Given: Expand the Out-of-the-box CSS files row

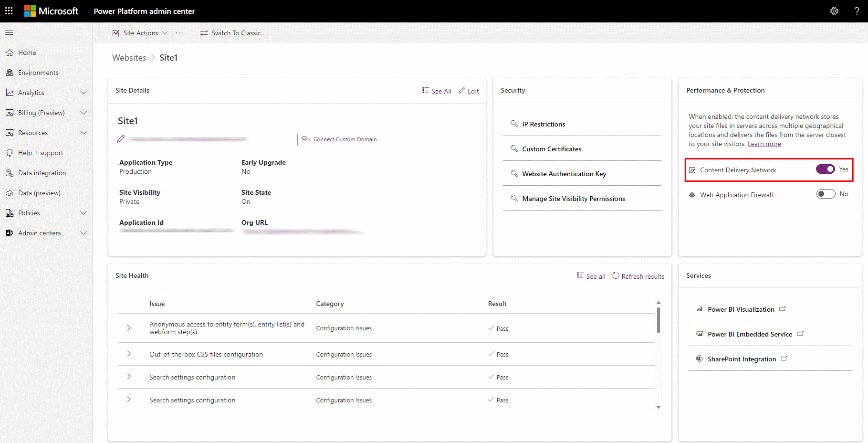Looking at the screenshot, I should 129,354.
